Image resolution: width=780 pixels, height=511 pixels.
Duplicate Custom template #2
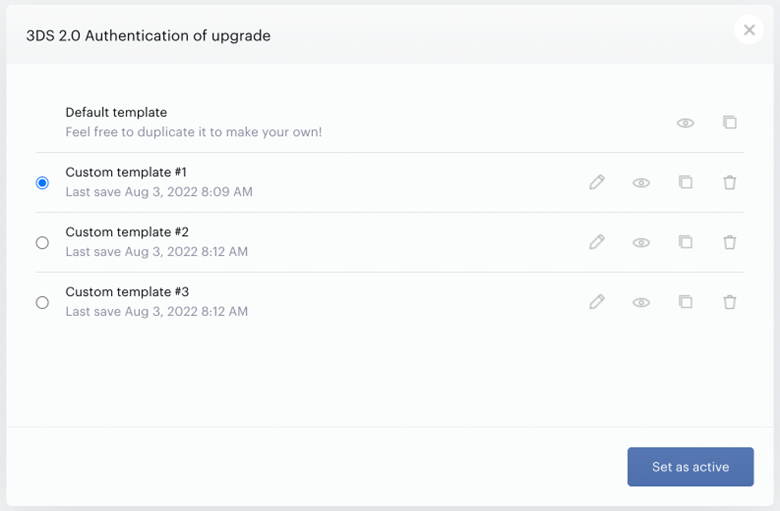[x=685, y=241]
